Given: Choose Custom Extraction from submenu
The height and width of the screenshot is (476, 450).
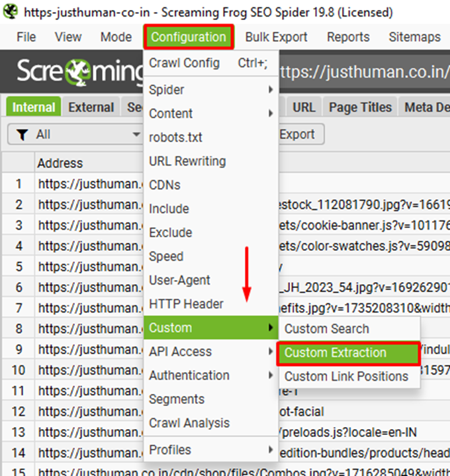Looking at the screenshot, I should click(348, 353).
